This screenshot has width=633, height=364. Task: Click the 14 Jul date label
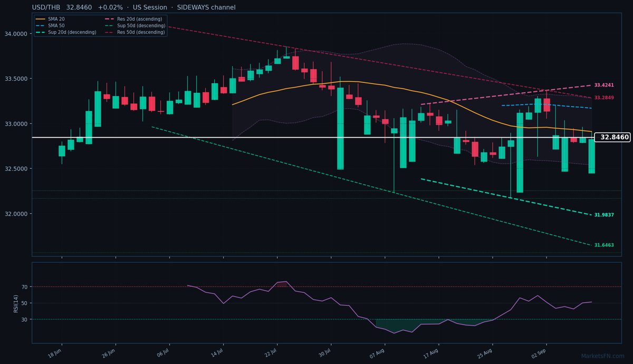coord(217,352)
